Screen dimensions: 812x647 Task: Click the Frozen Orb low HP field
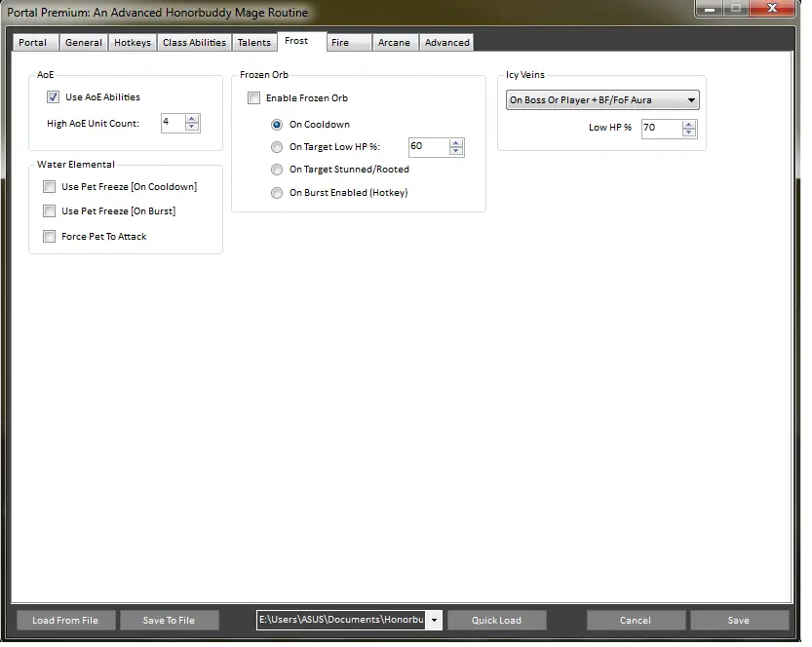(429, 147)
